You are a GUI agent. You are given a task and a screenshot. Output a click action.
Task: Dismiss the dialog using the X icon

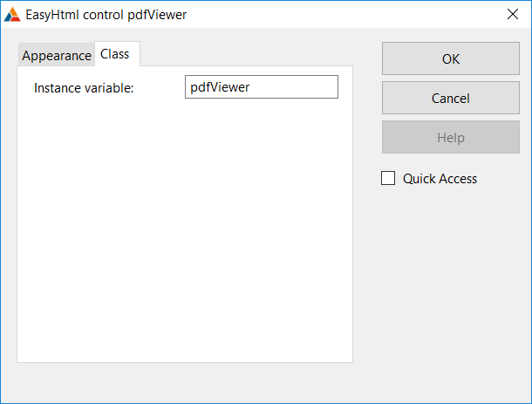(512, 14)
